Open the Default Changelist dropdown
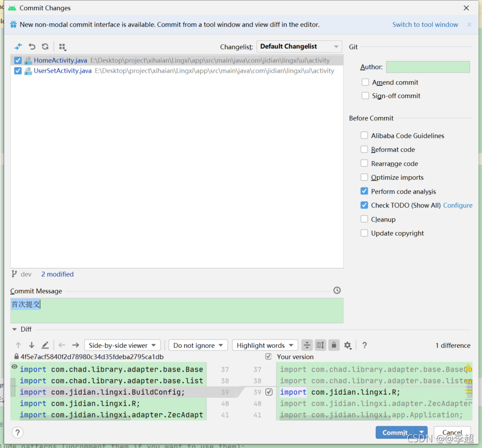Viewport: 482px width, 448px height. coord(299,47)
